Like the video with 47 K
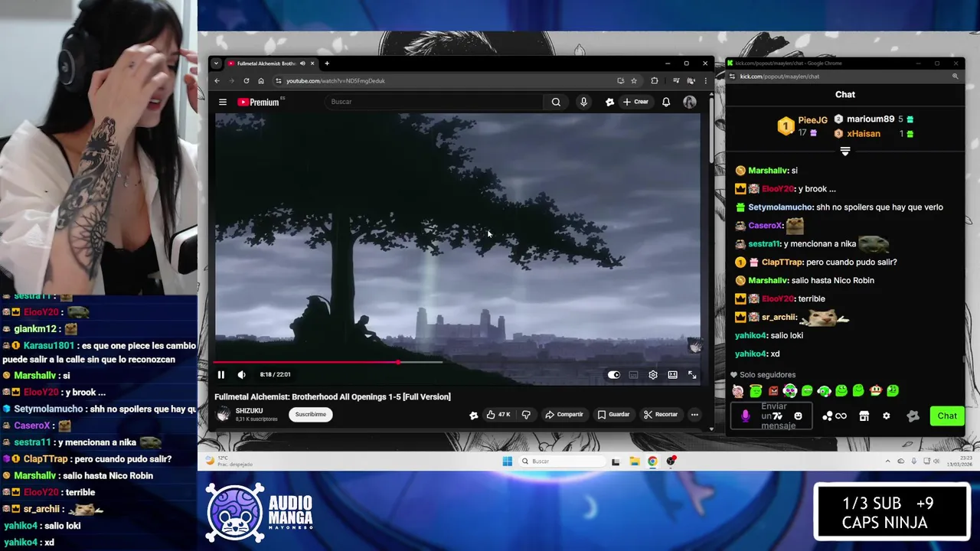980x551 pixels. [x=498, y=415]
